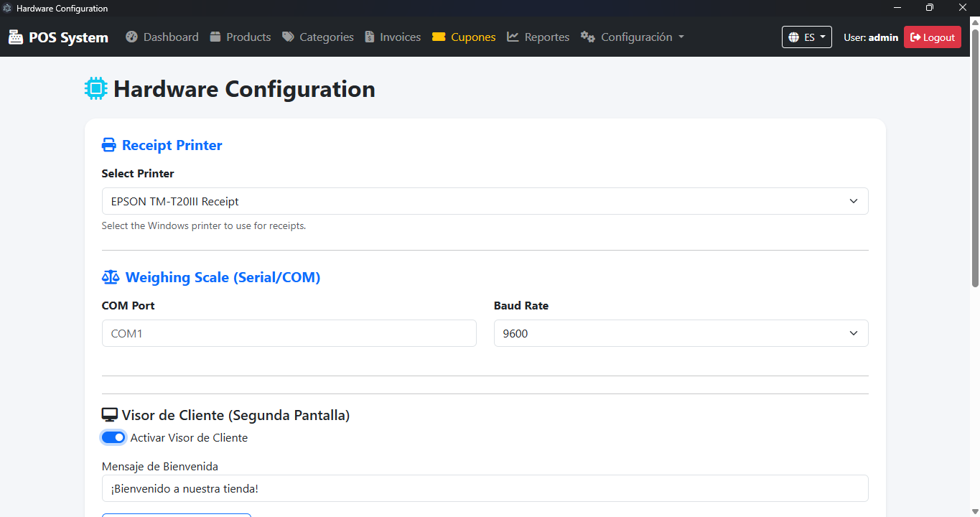
Task: Expand the Baud Rate dropdown
Action: click(x=681, y=333)
